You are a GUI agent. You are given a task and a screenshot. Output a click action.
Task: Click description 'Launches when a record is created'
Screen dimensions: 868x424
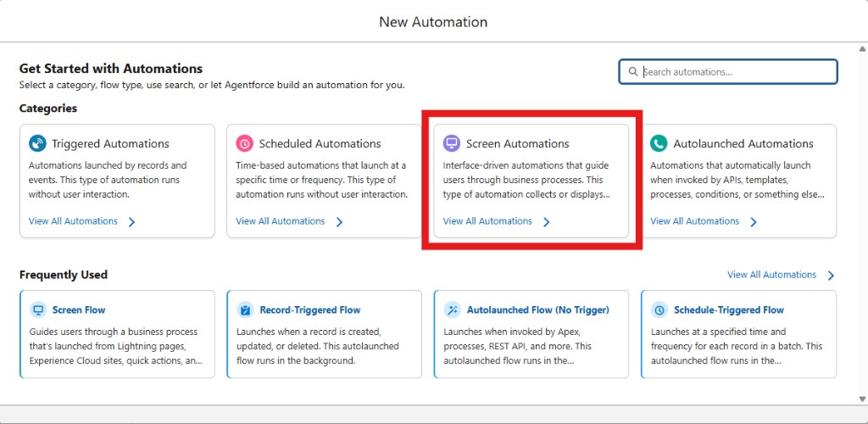(318, 347)
